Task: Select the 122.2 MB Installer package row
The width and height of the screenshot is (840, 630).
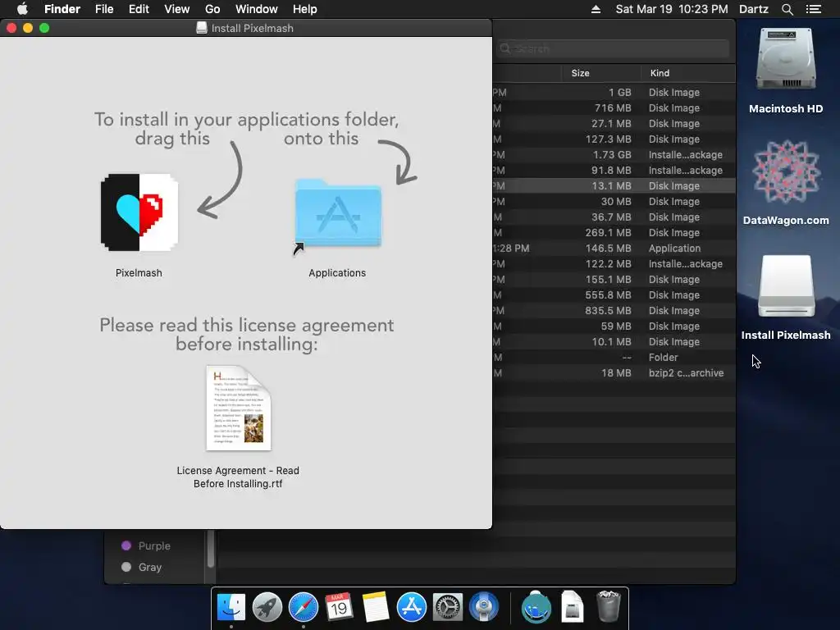Action: point(614,263)
